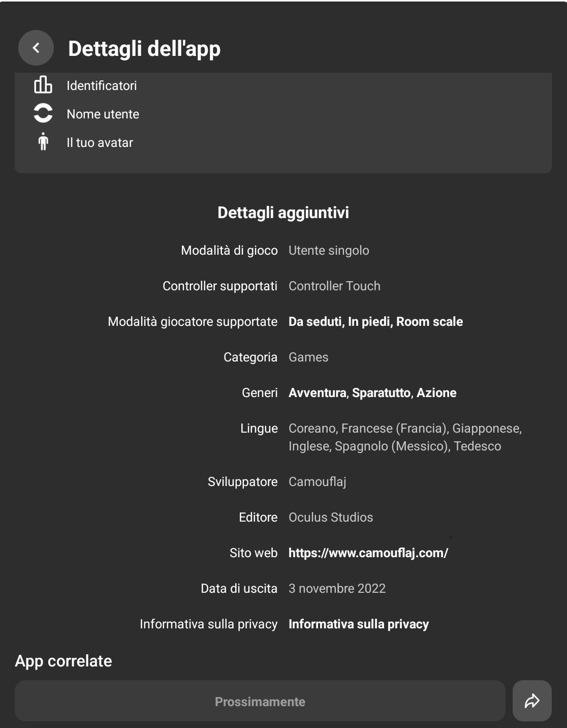Select the Sparatutto genre link
Screen dimensions: 567x728
tap(382, 392)
